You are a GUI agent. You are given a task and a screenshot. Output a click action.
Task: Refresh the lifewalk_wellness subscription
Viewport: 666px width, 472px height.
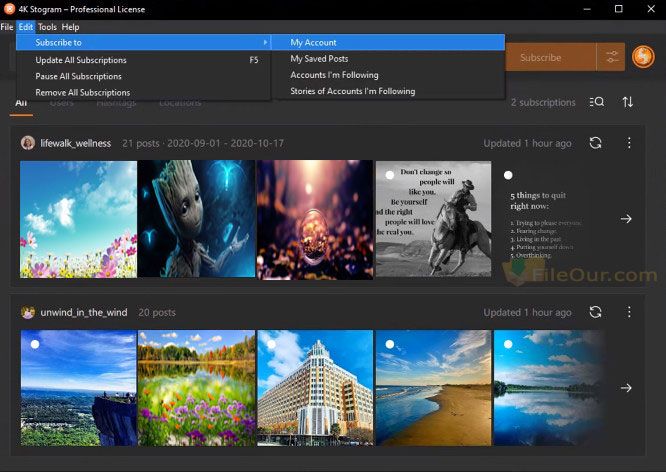pos(595,143)
